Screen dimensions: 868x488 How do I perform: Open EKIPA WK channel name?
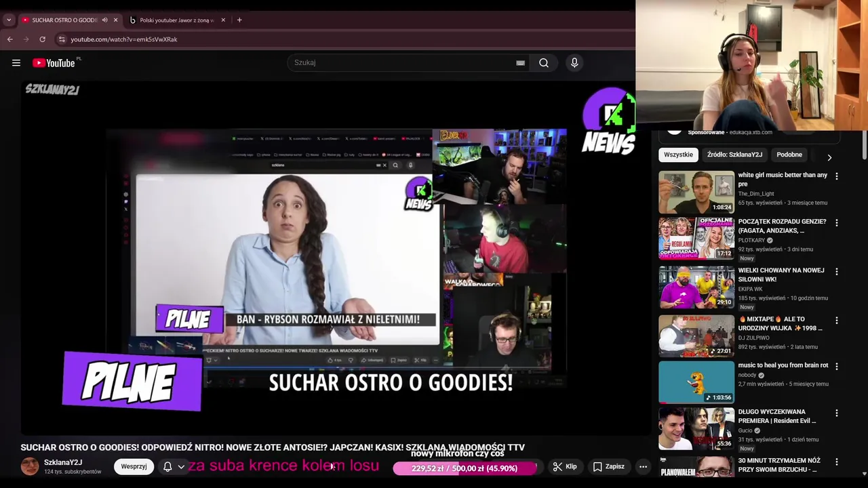click(750, 289)
